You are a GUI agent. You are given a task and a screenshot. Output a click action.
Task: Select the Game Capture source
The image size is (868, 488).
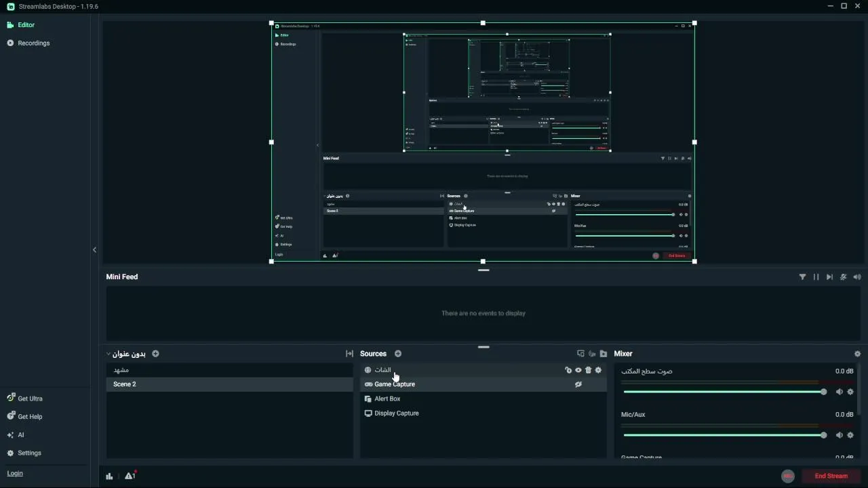tap(483, 384)
